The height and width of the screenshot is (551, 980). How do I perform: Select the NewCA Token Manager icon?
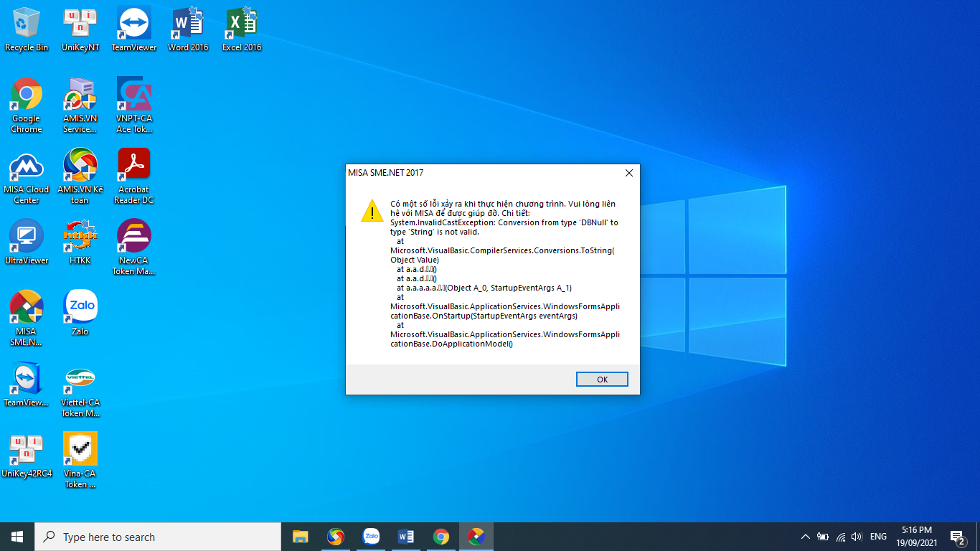pos(134,248)
